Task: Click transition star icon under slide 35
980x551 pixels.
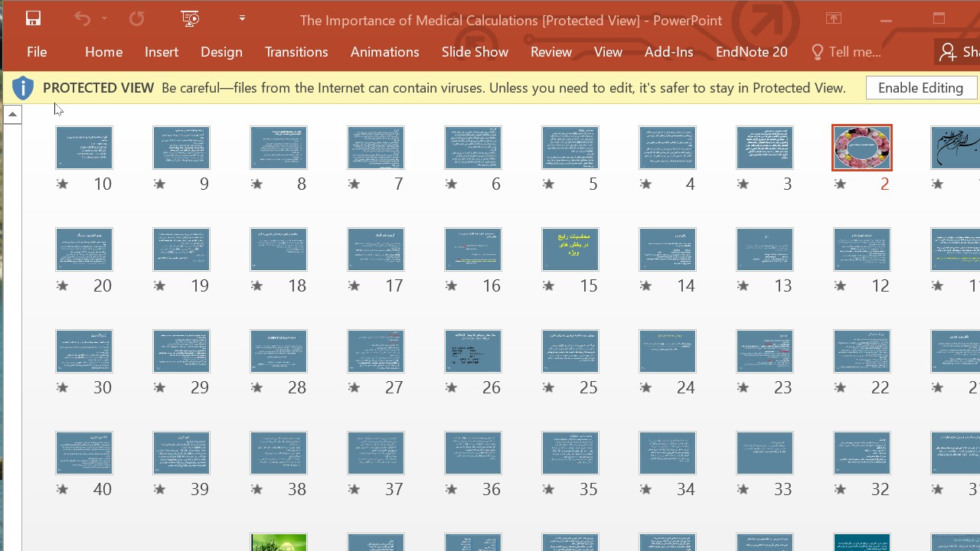Action: (x=548, y=489)
